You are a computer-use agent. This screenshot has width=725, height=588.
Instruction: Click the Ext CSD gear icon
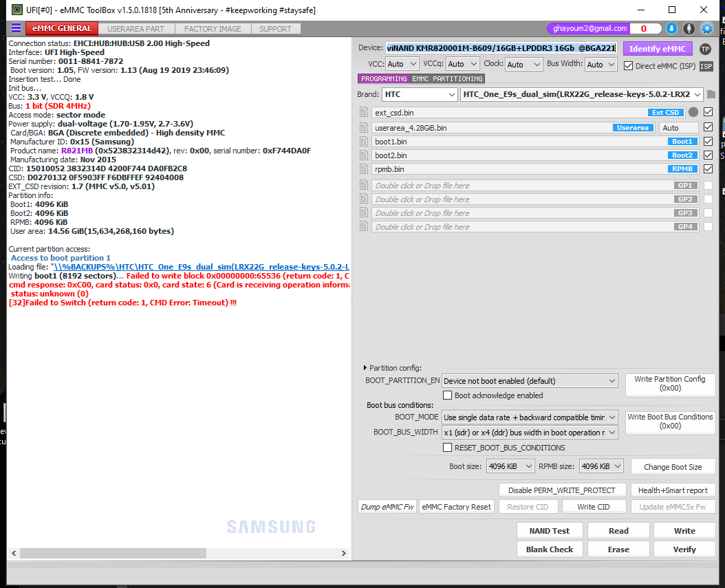tap(693, 112)
